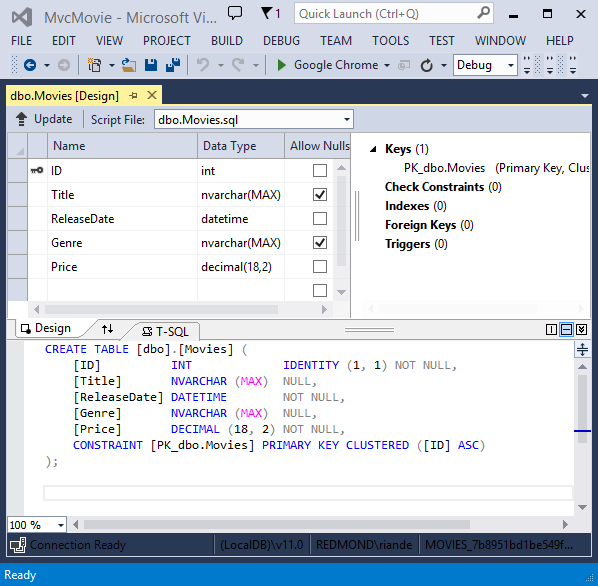This screenshot has width=598, height=586.
Task: Click the Save All icon in toolbar
Action: point(173,65)
